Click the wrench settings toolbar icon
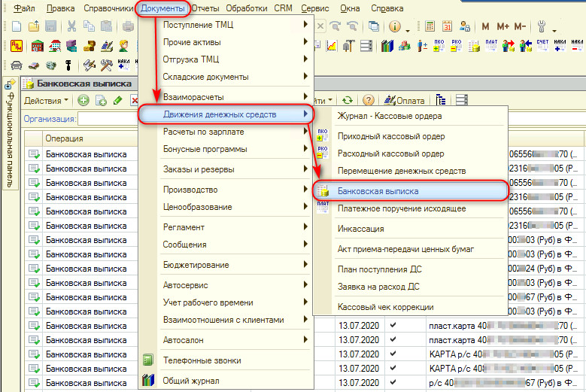 542,26
